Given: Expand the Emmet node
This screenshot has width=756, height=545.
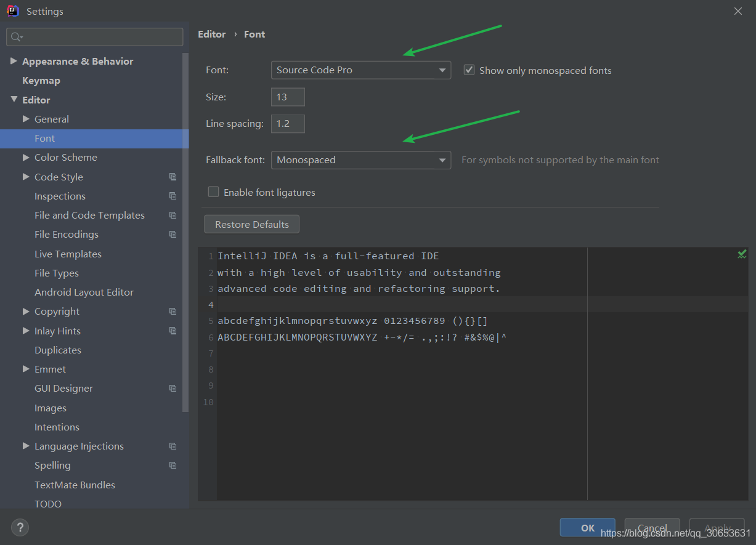Looking at the screenshot, I should point(26,369).
